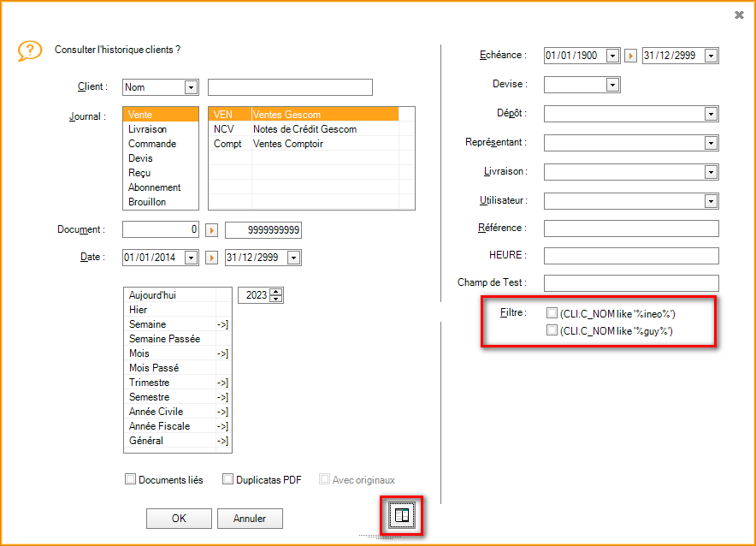
Task: Click the panel layout icon at bottom
Action: (401, 515)
